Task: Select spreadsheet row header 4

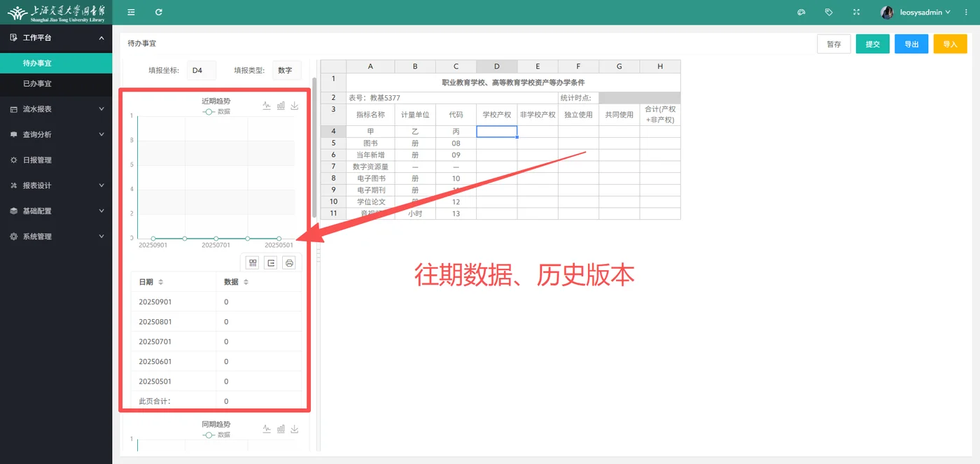Action: pos(333,132)
